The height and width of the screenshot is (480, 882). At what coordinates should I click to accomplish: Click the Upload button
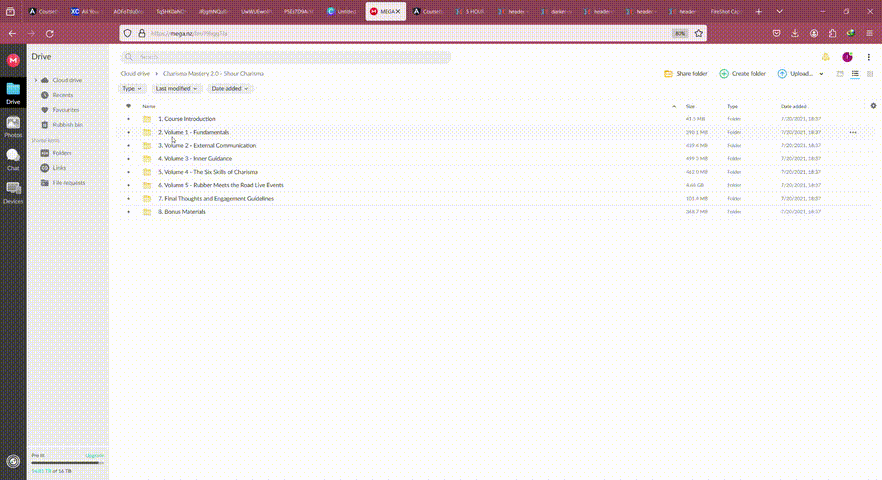point(795,74)
